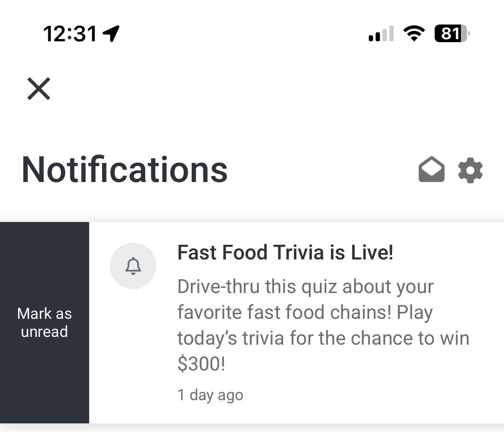
Task: Toggle read status using the envelope icon
Action: pyautogui.click(x=431, y=170)
